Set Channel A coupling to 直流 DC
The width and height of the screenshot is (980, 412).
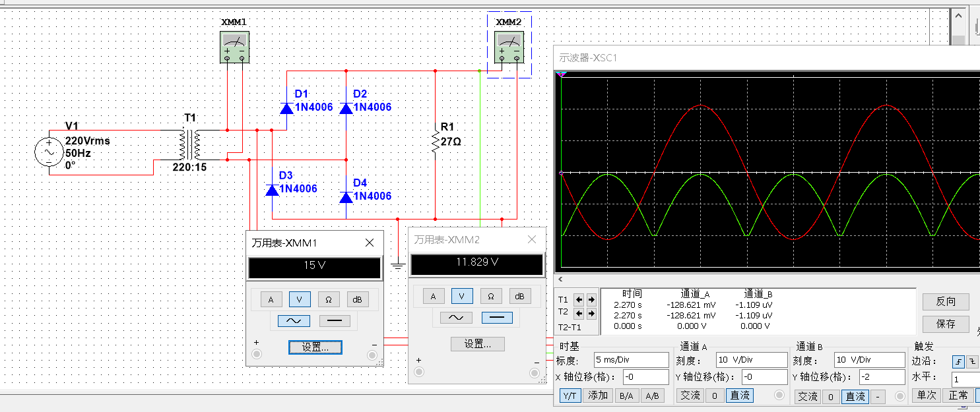point(739,396)
